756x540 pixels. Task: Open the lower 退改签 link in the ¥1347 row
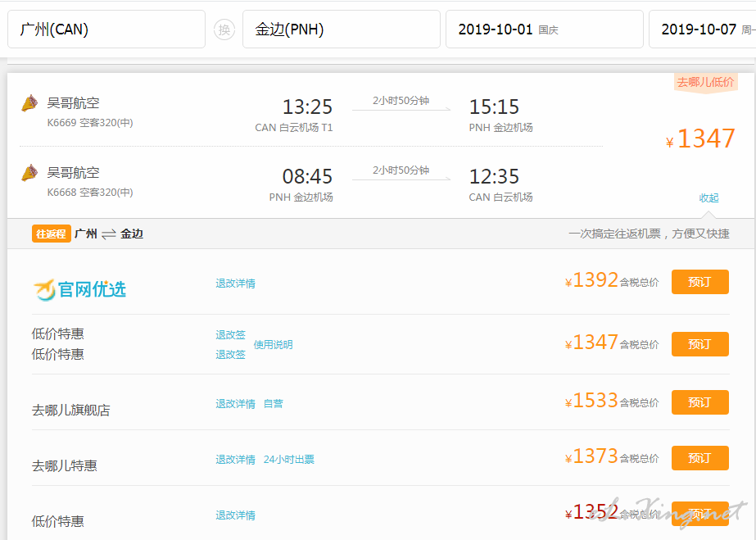tap(230, 354)
